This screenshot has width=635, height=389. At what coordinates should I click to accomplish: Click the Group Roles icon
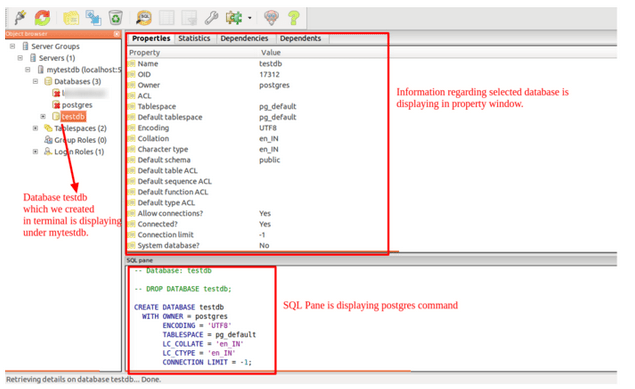pyautogui.click(x=48, y=140)
